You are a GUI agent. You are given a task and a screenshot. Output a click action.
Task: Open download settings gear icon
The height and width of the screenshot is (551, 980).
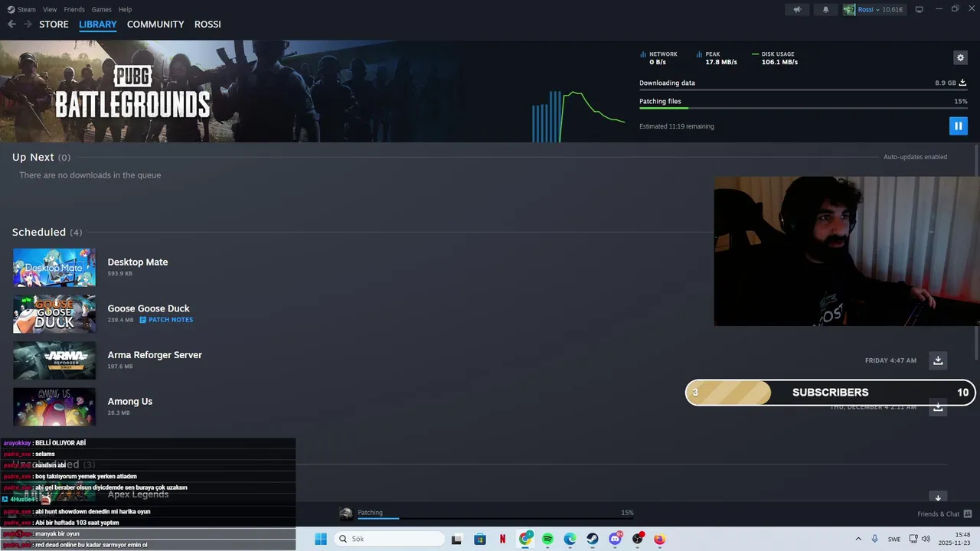pyautogui.click(x=960, y=57)
